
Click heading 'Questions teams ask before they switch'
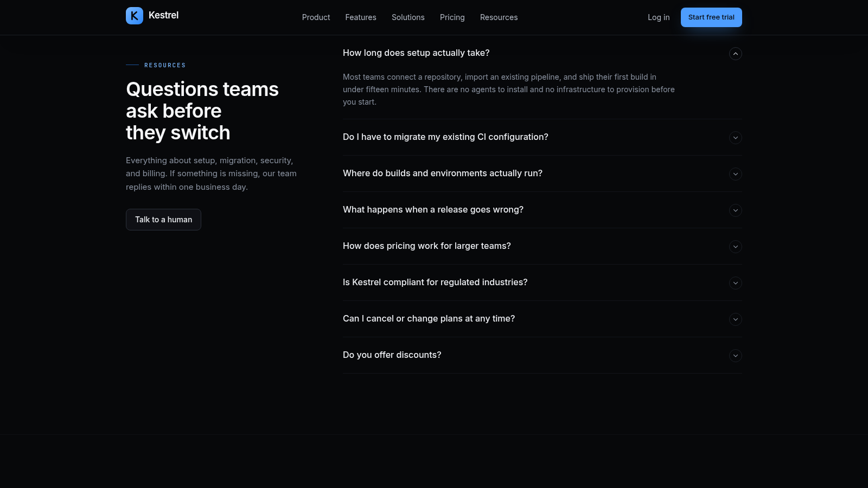click(x=202, y=111)
